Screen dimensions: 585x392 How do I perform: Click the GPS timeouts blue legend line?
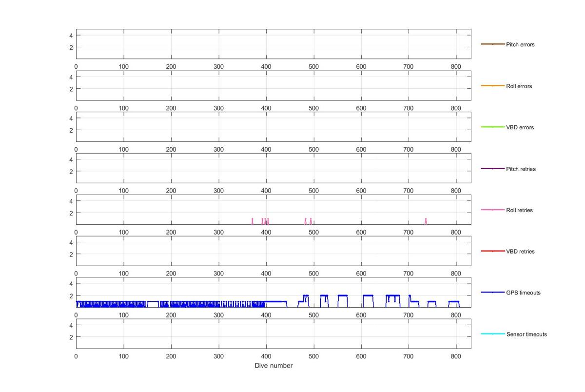click(492, 293)
